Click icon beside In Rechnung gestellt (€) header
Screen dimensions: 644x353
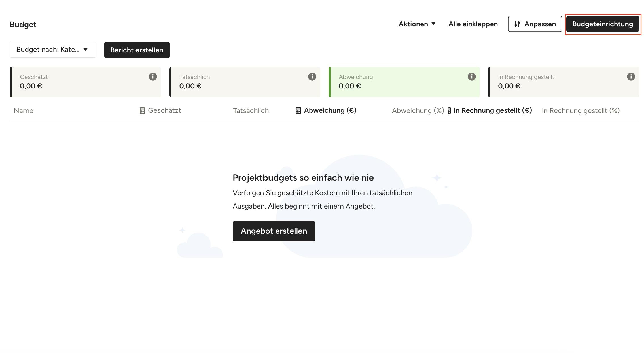(x=450, y=111)
